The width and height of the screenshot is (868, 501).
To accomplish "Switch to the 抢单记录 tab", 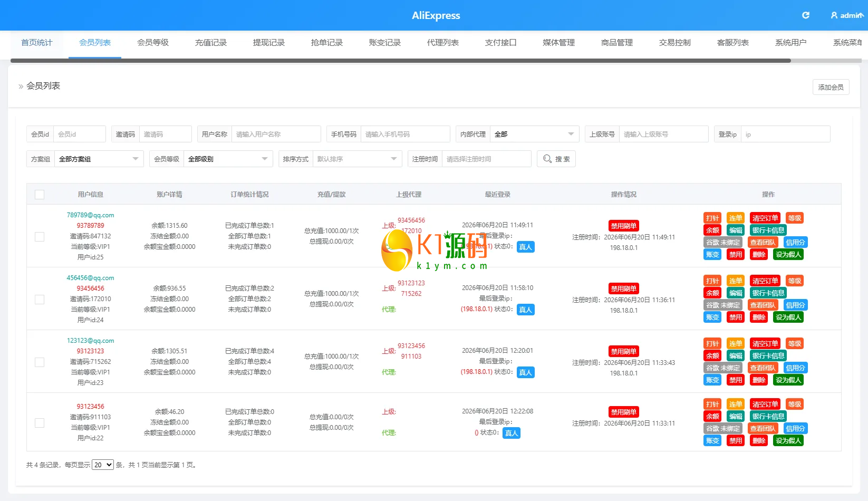I will [x=327, y=43].
